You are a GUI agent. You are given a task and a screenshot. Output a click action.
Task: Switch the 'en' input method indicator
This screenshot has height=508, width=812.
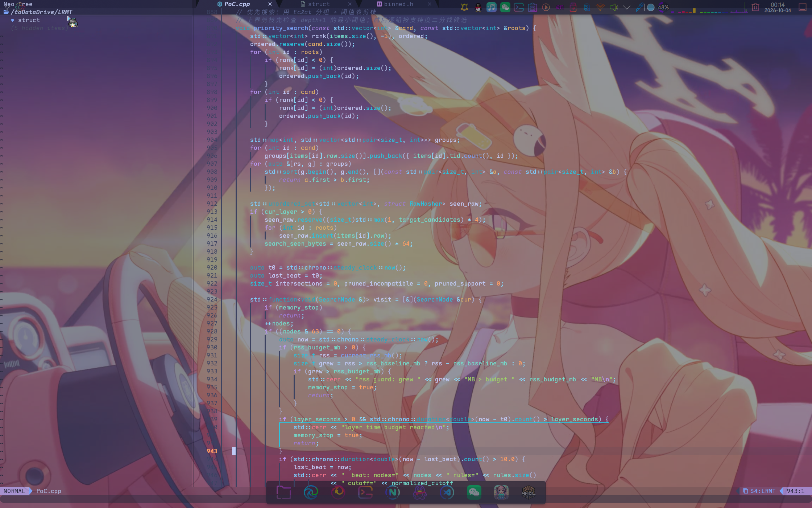point(560,7)
